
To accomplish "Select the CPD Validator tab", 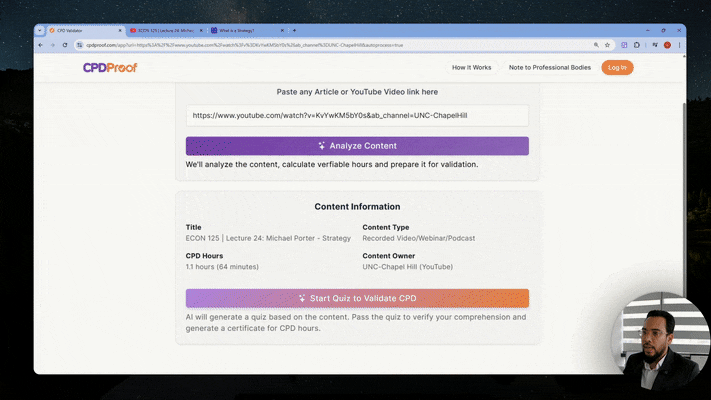I will coord(82,31).
